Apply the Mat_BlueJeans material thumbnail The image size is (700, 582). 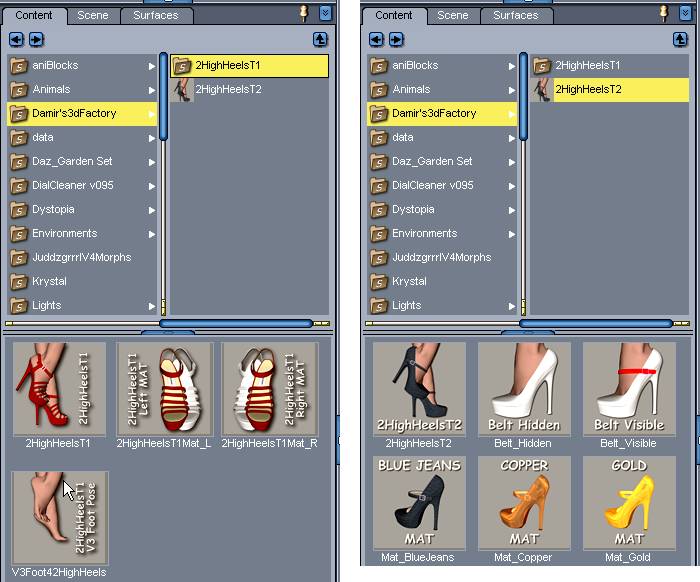pos(419,503)
